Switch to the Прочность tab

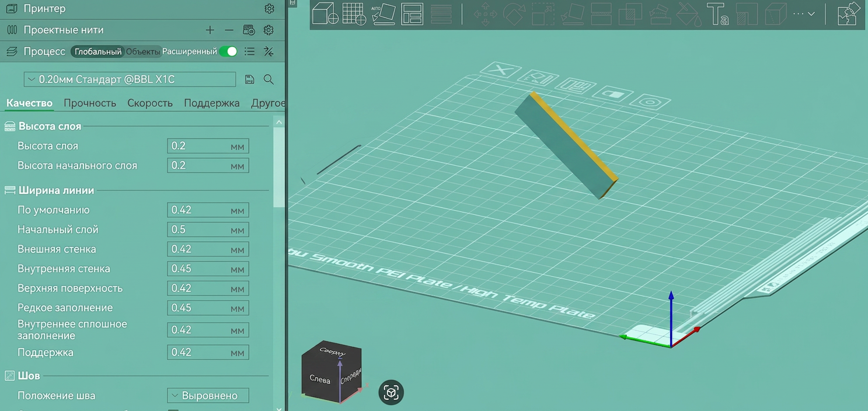tap(90, 103)
